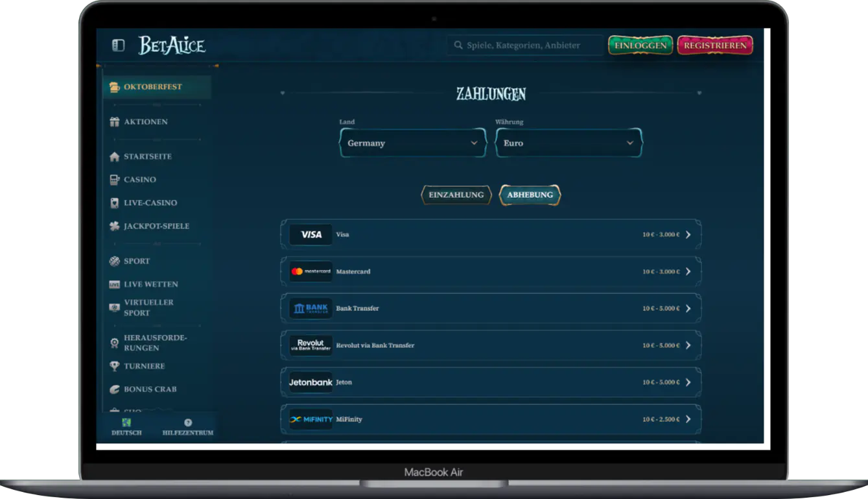Open the Casino slot machine icon
868x499 pixels.
coord(115,180)
